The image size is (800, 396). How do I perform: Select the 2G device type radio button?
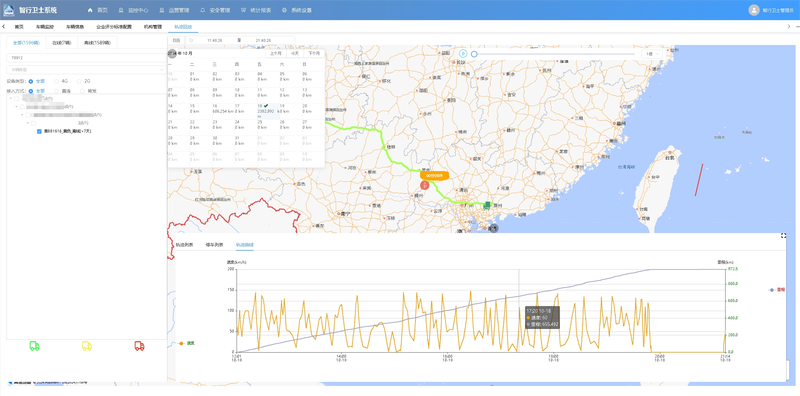79,81
